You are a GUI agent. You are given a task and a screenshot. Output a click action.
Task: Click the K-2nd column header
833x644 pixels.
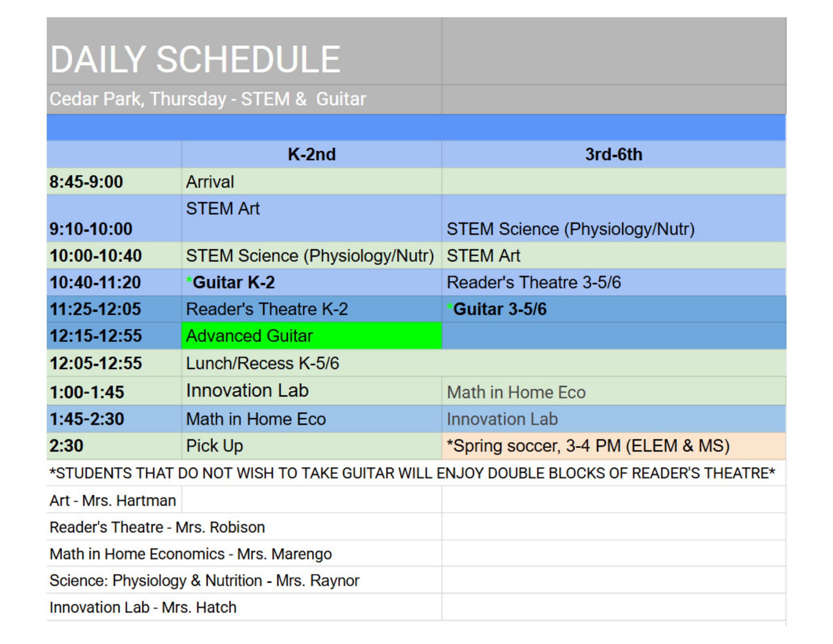[311, 155]
